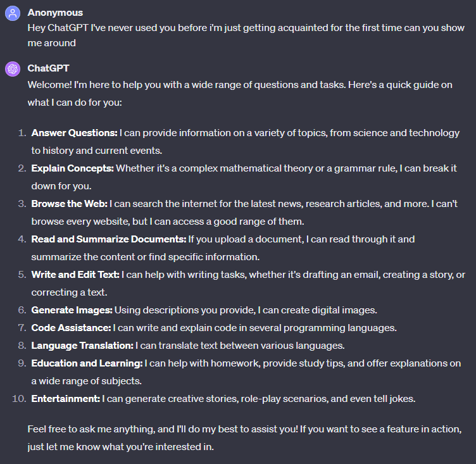Click list number 10 marker
This screenshot has width=476, height=464.
[x=19, y=398]
